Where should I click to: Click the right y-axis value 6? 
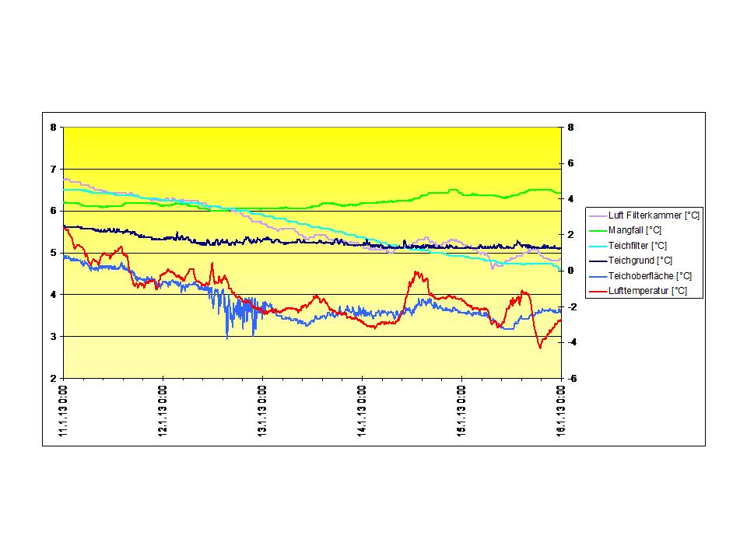(x=572, y=163)
